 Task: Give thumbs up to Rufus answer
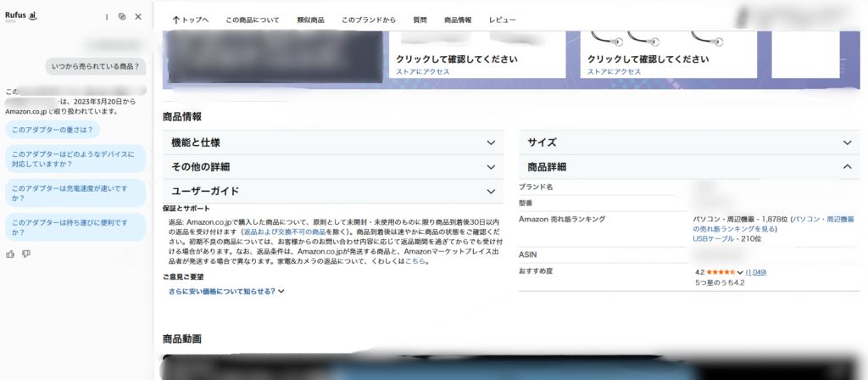(10, 253)
